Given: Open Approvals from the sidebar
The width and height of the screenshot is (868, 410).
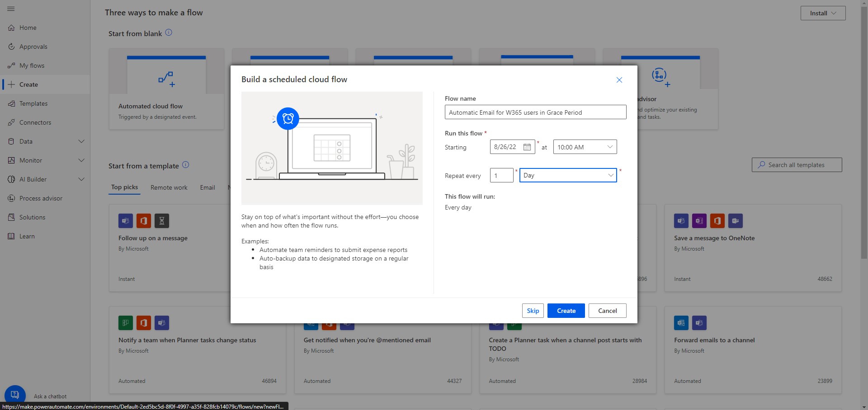Looking at the screenshot, I should tap(34, 46).
